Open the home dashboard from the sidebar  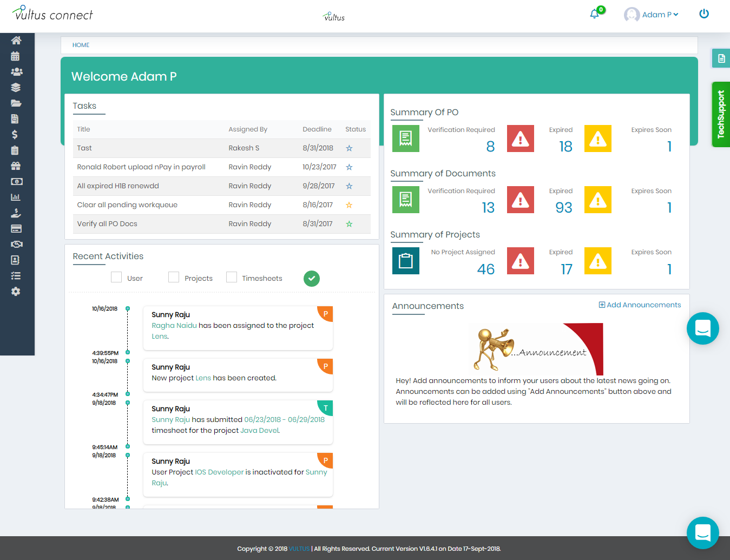coord(16,40)
